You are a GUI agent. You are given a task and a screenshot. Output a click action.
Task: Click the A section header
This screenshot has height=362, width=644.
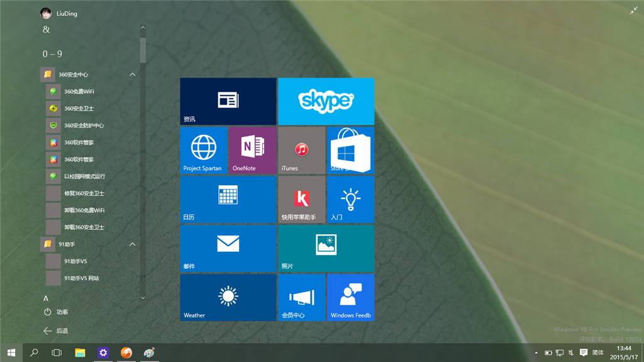pos(45,298)
